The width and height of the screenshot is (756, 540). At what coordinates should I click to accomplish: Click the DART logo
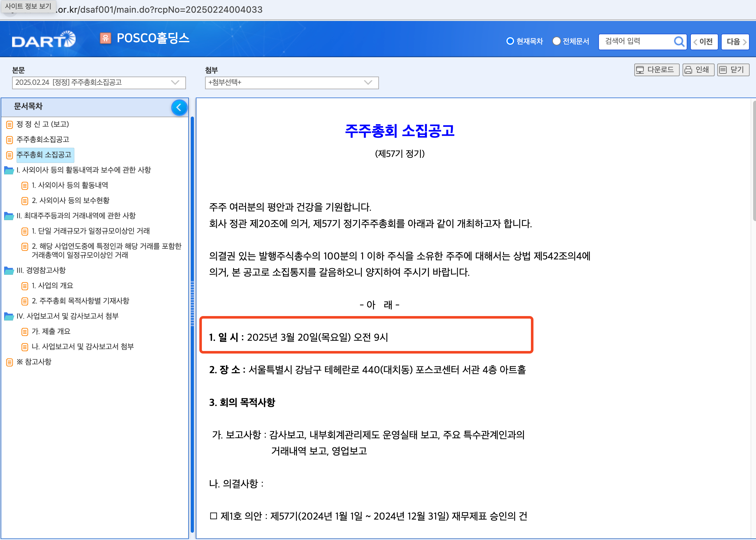pyautogui.click(x=44, y=40)
